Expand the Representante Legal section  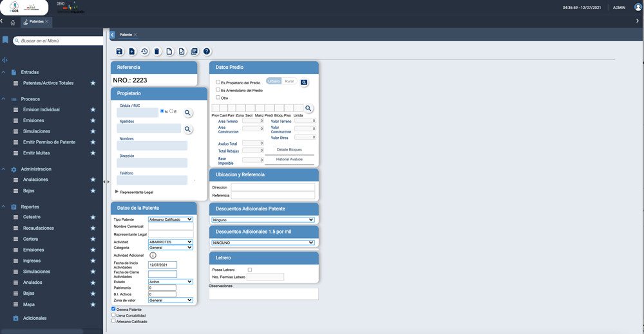pyautogui.click(x=117, y=192)
